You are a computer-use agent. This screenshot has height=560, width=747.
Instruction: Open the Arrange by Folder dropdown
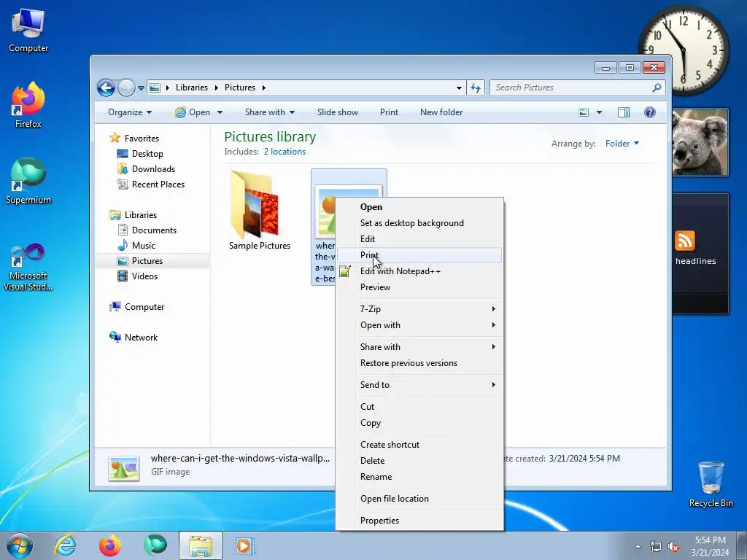coord(622,144)
